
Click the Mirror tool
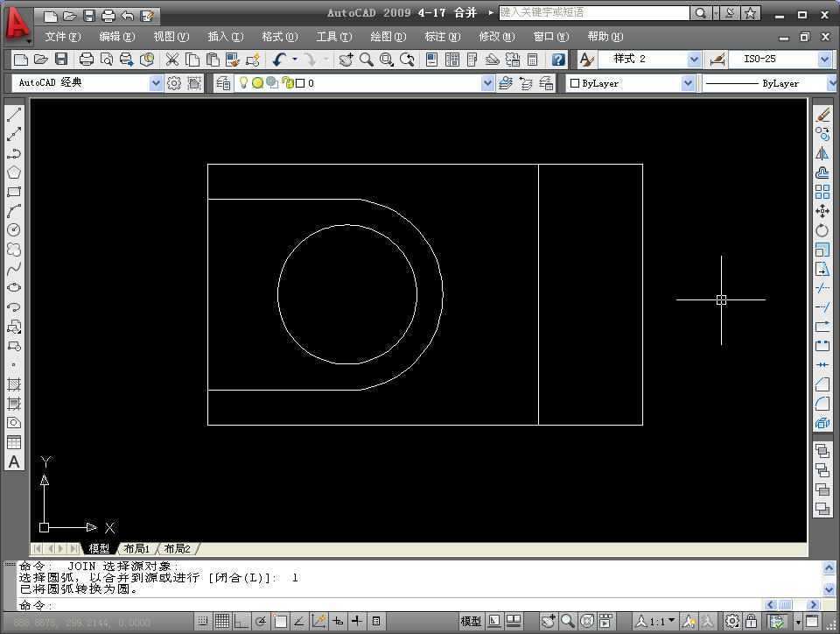coord(822,153)
